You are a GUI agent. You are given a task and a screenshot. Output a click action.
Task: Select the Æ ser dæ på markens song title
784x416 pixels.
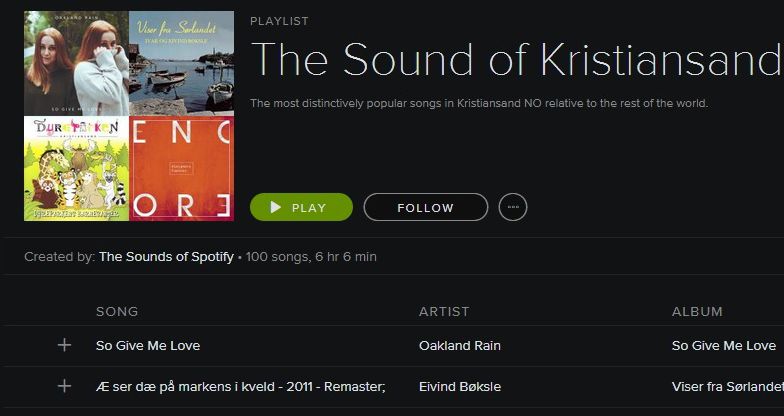[x=240, y=386]
